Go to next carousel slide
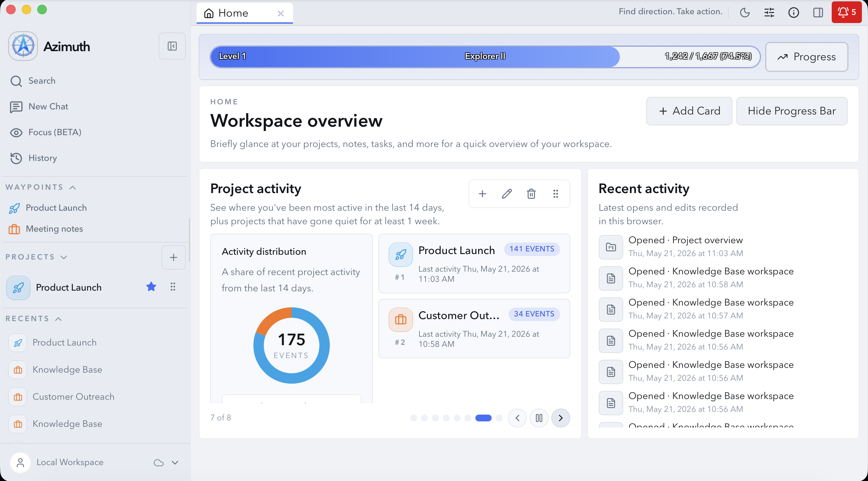This screenshot has width=868, height=481. click(x=561, y=418)
